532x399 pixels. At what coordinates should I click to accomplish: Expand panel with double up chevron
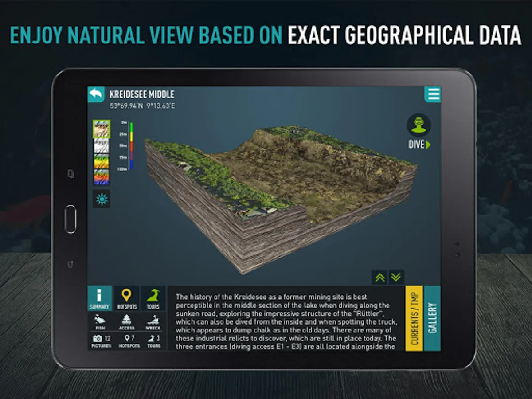point(379,278)
